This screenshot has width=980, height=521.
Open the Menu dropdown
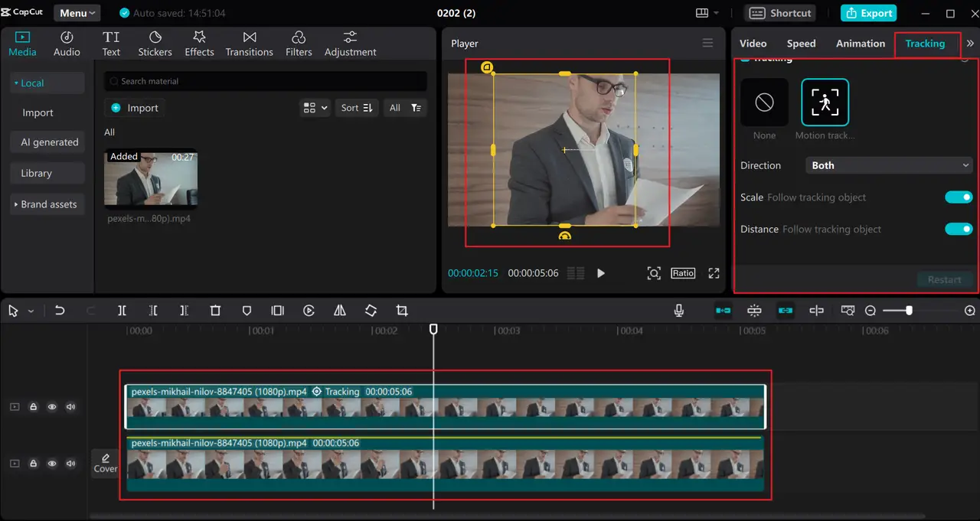coord(77,13)
